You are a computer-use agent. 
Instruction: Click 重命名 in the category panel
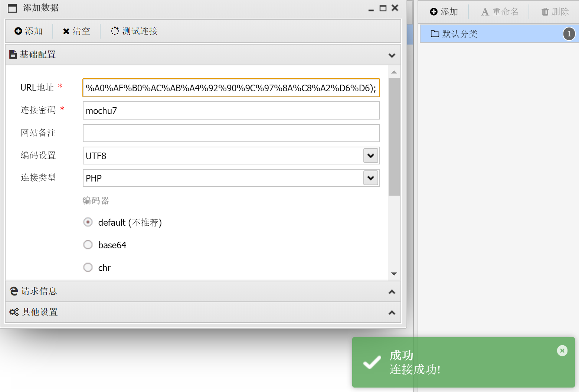pyautogui.click(x=500, y=12)
